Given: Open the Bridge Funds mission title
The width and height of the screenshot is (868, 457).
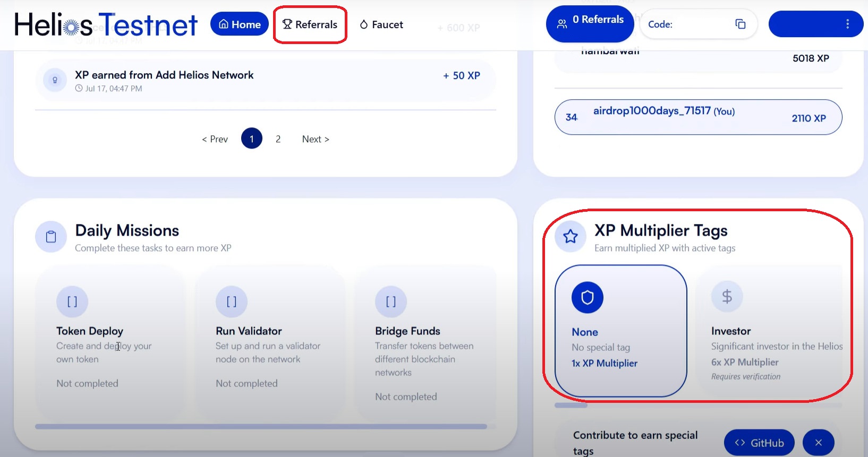Looking at the screenshot, I should [x=407, y=331].
